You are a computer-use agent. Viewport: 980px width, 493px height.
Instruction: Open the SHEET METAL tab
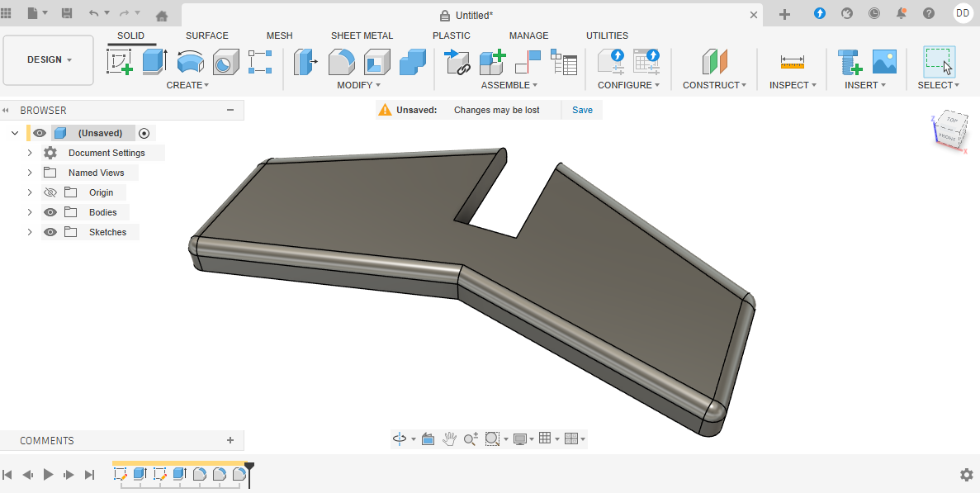point(362,36)
